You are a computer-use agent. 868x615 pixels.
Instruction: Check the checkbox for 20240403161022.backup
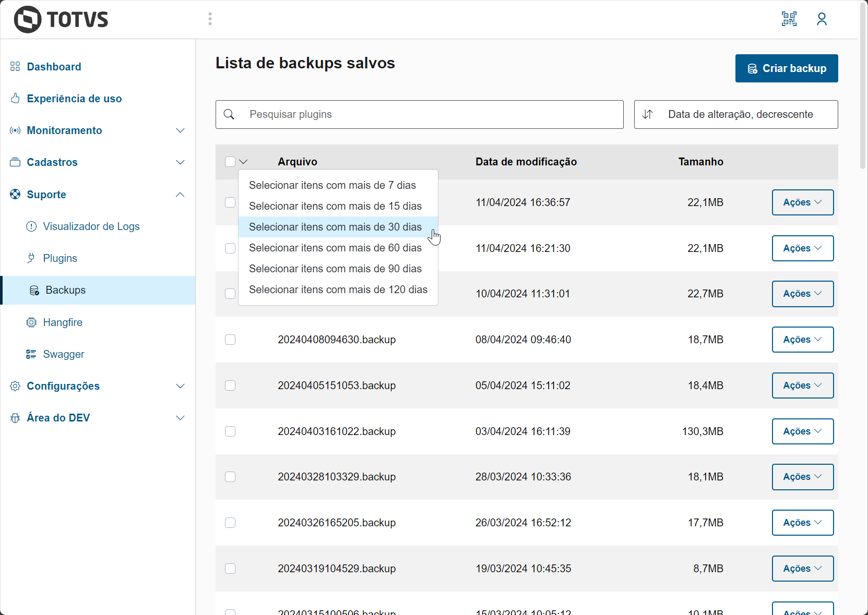pyautogui.click(x=230, y=431)
